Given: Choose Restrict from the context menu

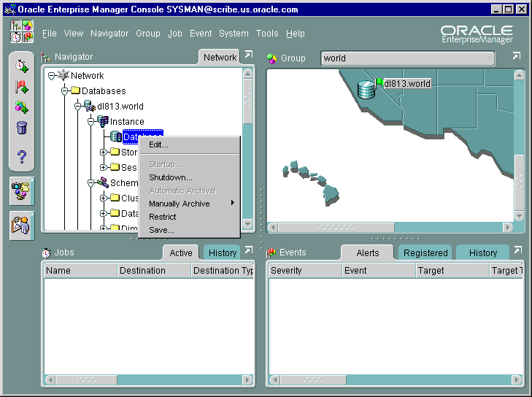Looking at the screenshot, I should 189,217.
